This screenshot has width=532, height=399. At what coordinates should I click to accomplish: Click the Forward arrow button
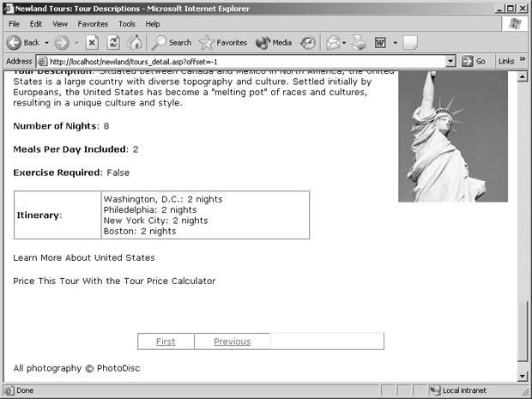click(62, 43)
